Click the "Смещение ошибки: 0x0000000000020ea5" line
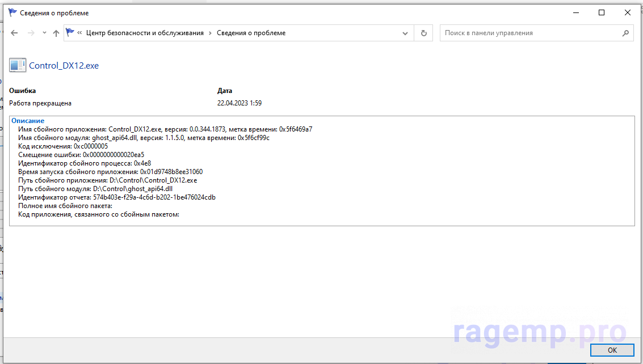Image resolution: width=643 pixels, height=364 pixels. pyautogui.click(x=81, y=155)
